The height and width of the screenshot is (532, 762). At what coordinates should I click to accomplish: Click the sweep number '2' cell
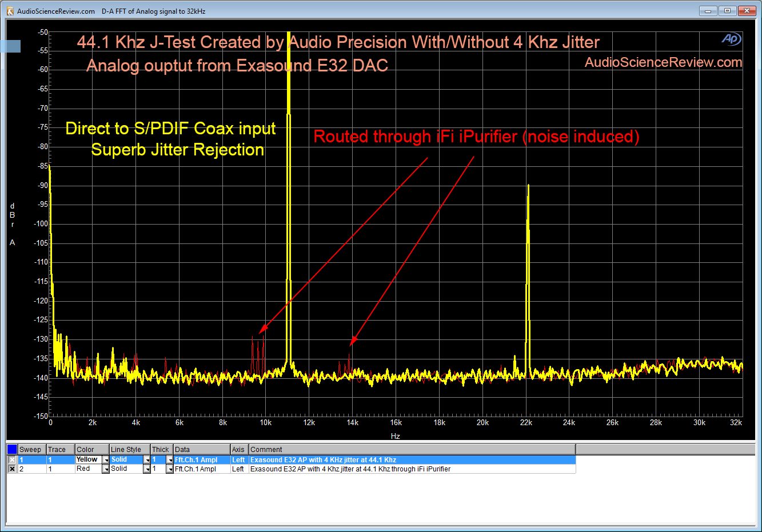pyautogui.click(x=32, y=469)
